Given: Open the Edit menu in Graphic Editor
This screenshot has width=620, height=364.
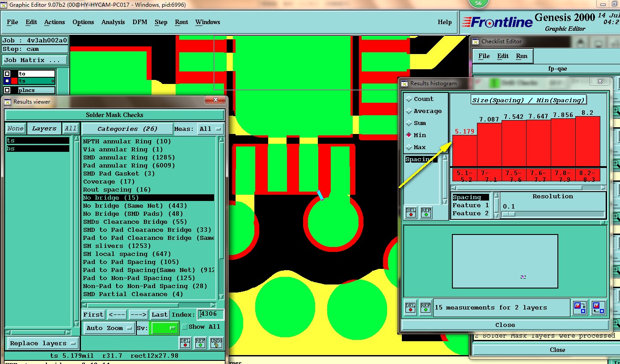Looking at the screenshot, I should tap(31, 22).
